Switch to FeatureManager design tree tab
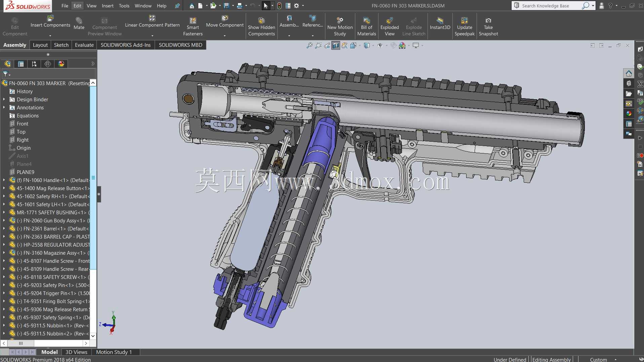Screen dimensions: 644x362 point(7,64)
